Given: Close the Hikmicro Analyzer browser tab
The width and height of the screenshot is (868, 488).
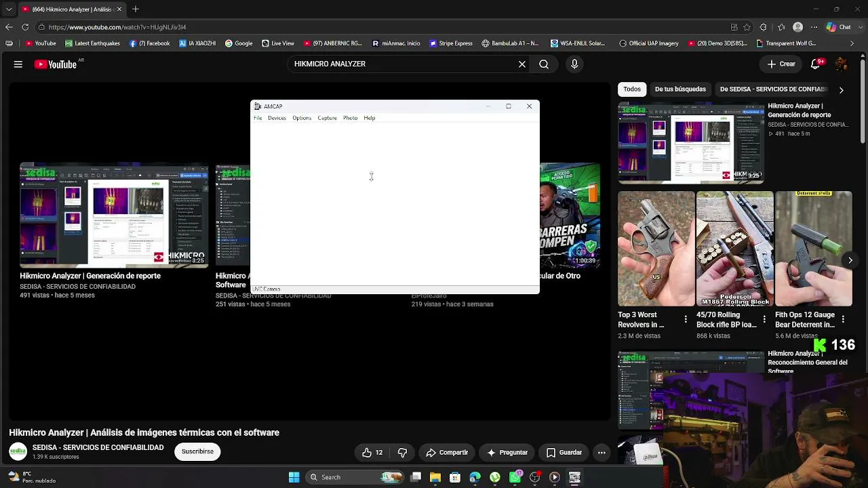Looking at the screenshot, I should 119,9.
